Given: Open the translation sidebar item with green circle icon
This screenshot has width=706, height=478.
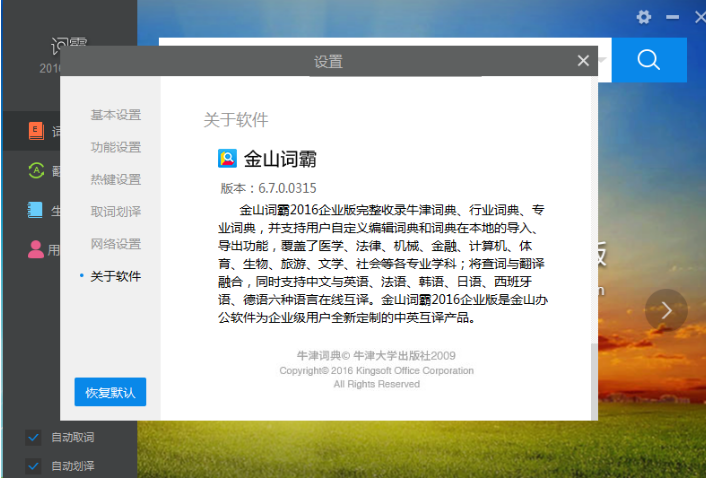Looking at the screenshot, I should tap(36, 171).
